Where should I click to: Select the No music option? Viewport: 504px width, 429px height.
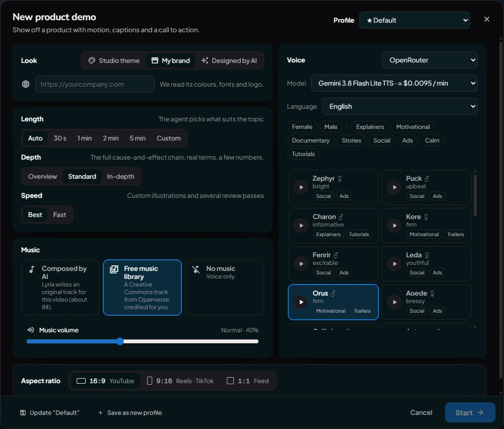click(225, 288)
